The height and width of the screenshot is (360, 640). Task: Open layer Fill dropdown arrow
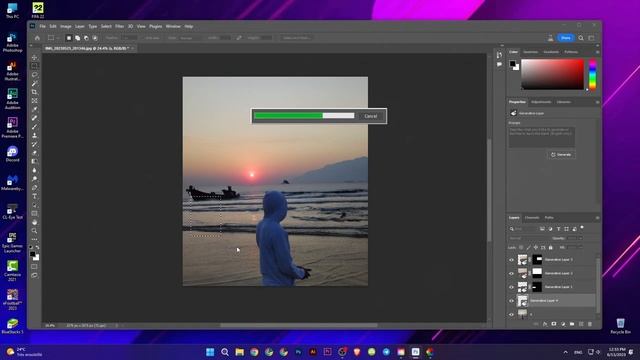pyautogui.click(x=580, y=247)
